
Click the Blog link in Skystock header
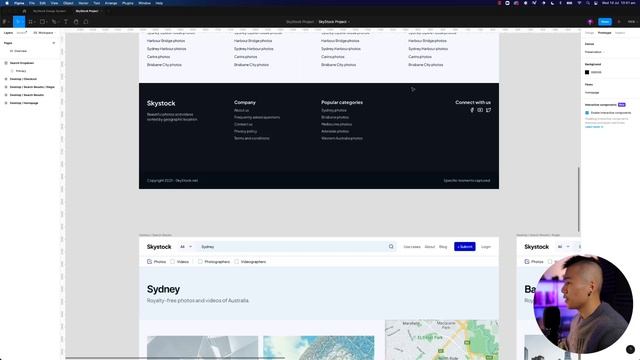pyautogui.click(x=443, y=247)
